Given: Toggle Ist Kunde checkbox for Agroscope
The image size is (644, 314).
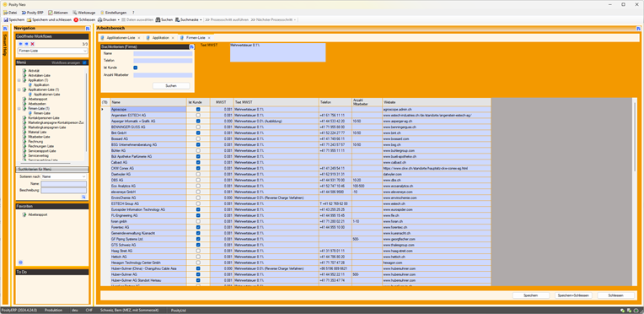Looking at the screenshot, I should tap(198, 110).
